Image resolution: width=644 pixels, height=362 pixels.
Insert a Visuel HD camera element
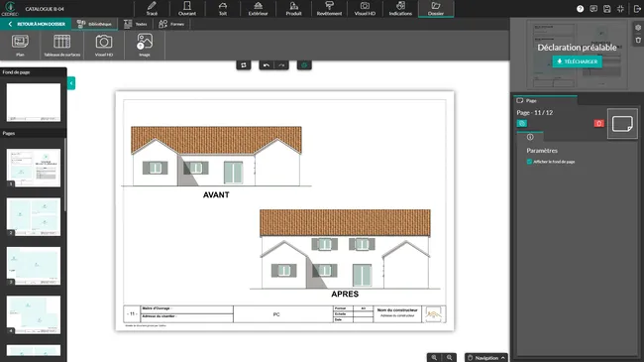(104, 46)
